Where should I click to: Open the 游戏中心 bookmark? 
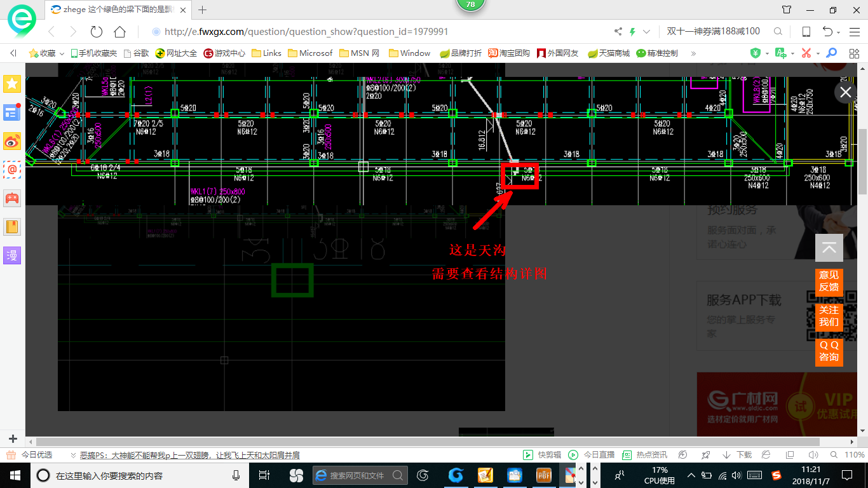click(224, 53)
